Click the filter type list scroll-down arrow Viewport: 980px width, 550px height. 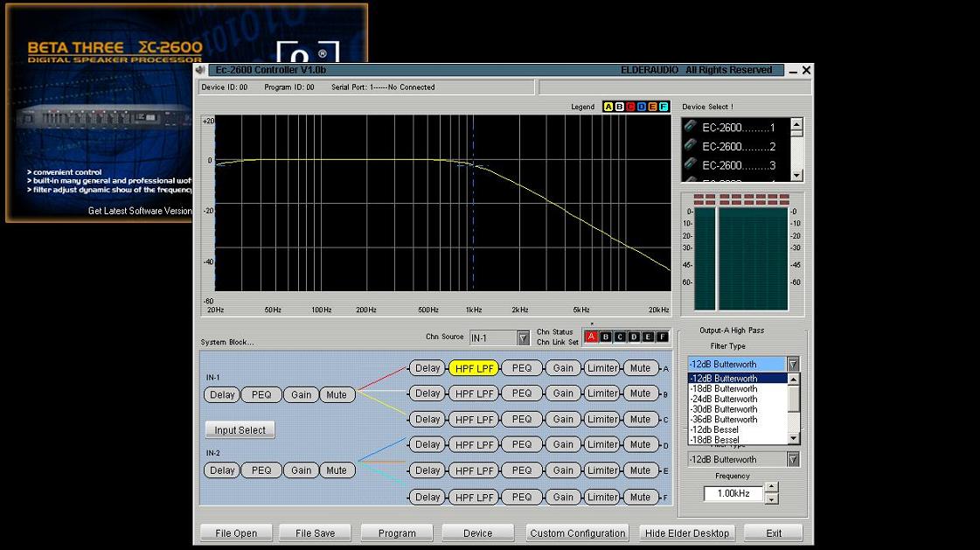coord(794,439)
